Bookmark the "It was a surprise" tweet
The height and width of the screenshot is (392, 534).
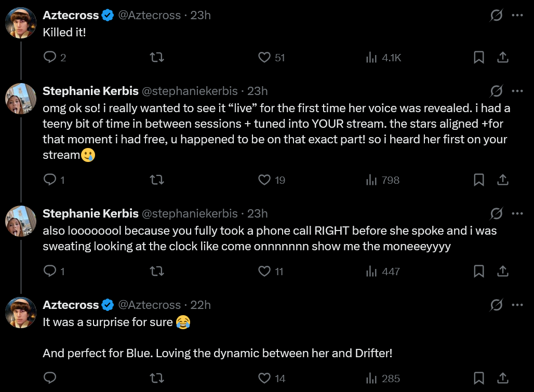click(479, 379)
